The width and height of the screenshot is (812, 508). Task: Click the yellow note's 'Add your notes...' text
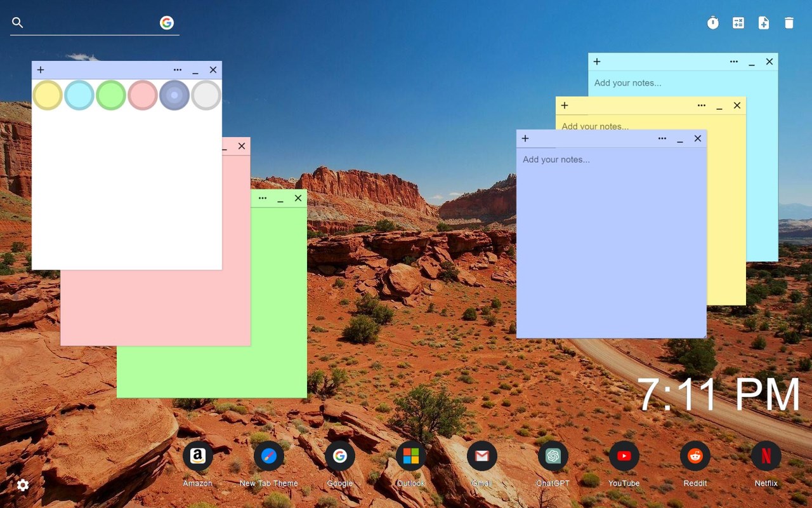pyautogui.click(x=595, y=126)
